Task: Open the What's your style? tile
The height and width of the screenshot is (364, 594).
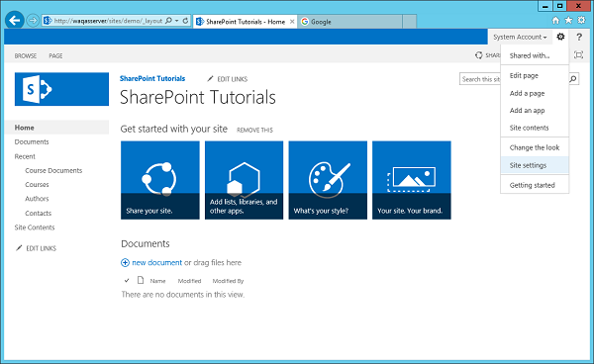Action: [x=328, y=180]
